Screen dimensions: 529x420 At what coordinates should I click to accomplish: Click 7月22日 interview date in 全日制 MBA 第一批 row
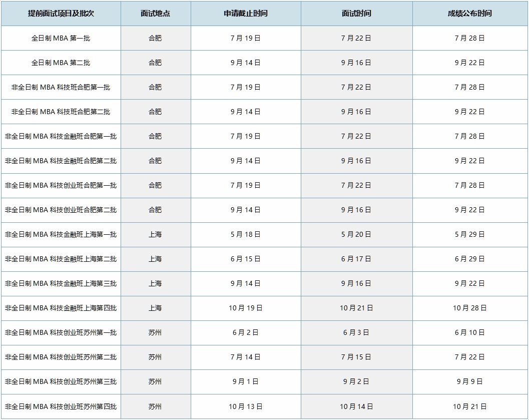coord(356,38)
